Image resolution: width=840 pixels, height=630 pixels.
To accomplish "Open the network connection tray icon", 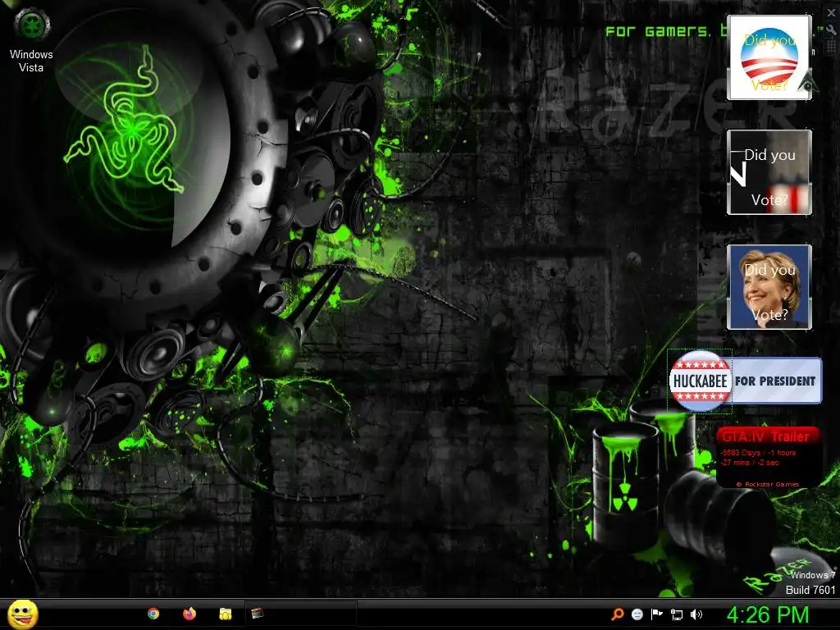I will [677, 615].
